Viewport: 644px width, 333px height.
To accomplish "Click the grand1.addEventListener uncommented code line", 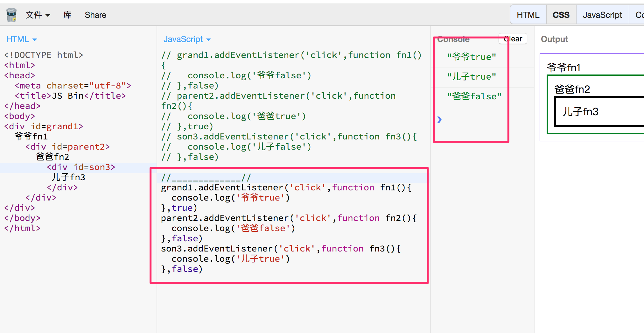I will pos(286,188).
